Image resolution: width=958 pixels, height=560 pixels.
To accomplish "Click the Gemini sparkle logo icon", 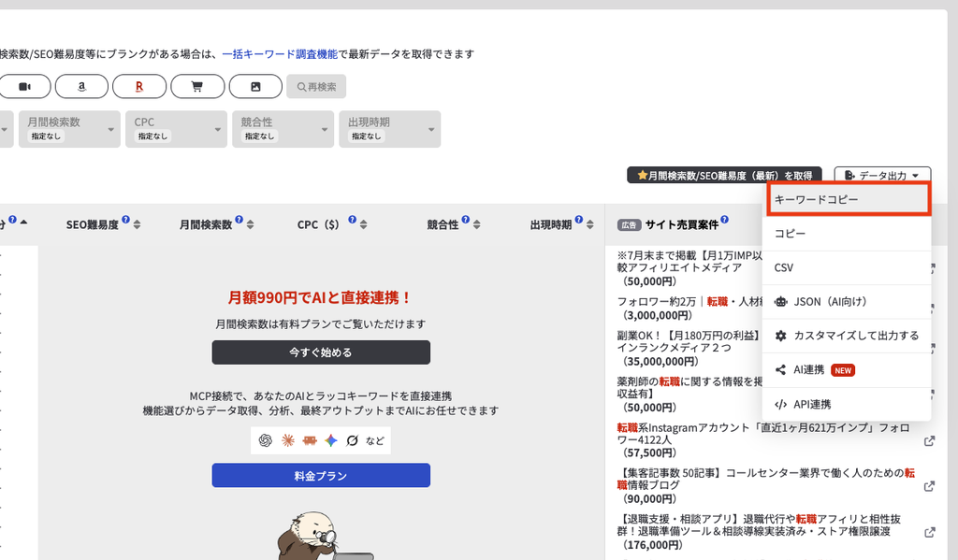I will point(331,440).
